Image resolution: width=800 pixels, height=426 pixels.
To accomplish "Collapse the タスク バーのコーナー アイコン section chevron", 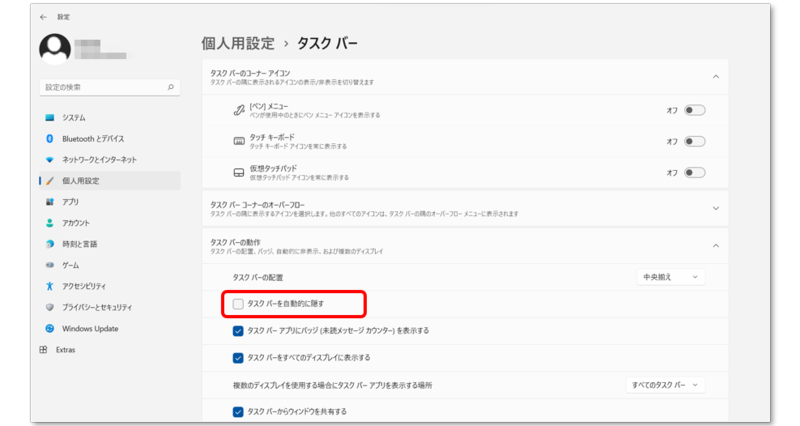I will click(716, 77).
